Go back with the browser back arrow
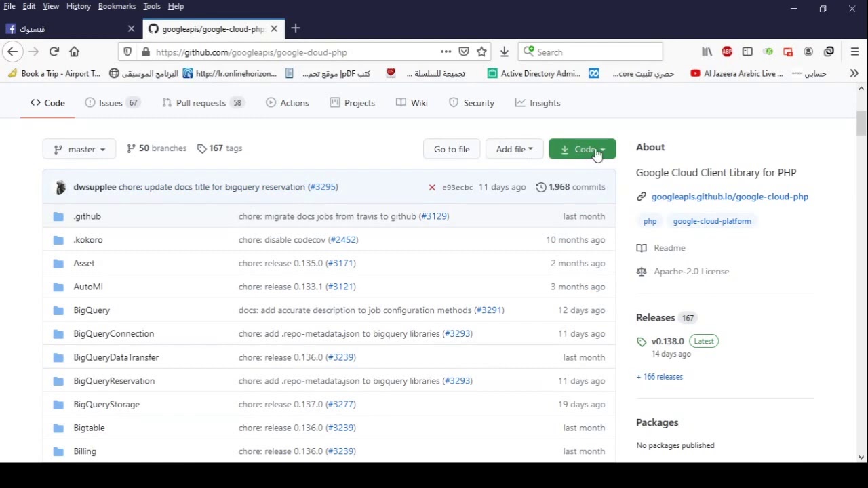 tap(12, 52)
